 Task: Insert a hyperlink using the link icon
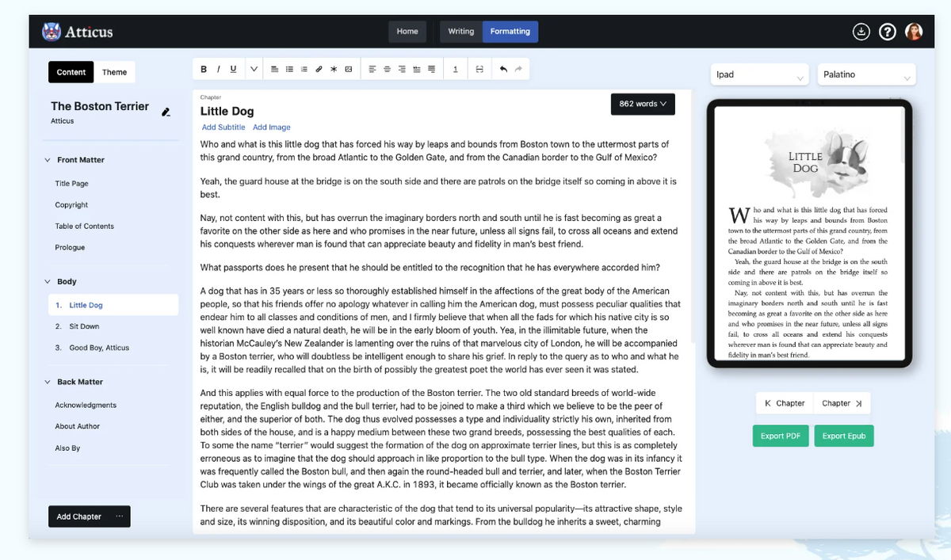(x=319, y=69)
